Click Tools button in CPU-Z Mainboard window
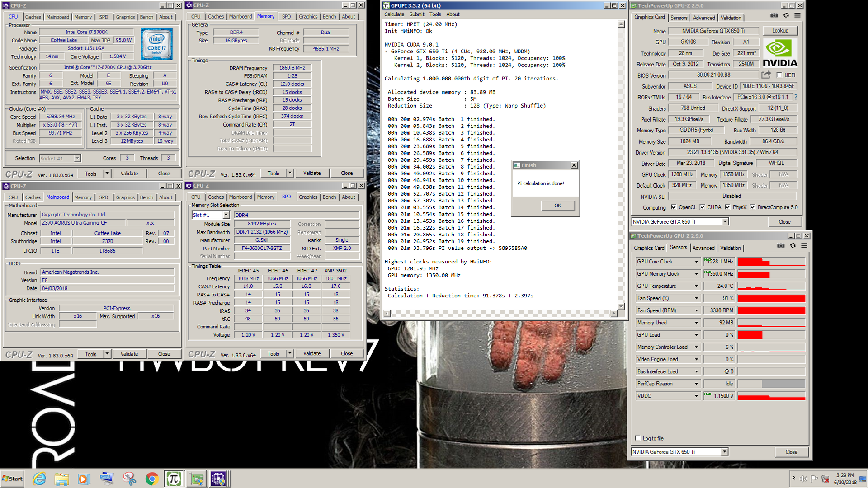Screen dimensions: 868x488 (x=90, y=354)
